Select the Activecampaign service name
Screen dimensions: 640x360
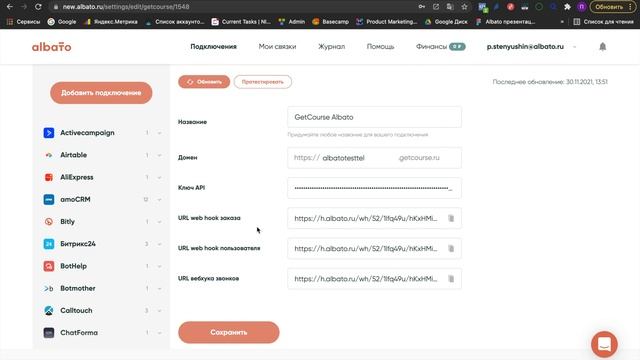[x=87, y=133]
